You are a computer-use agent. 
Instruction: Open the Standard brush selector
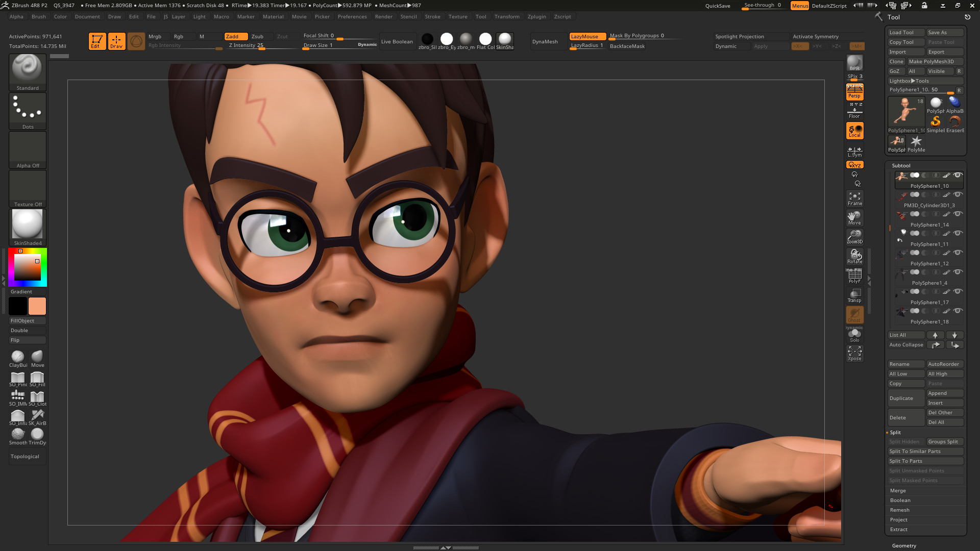pos(28,72)
